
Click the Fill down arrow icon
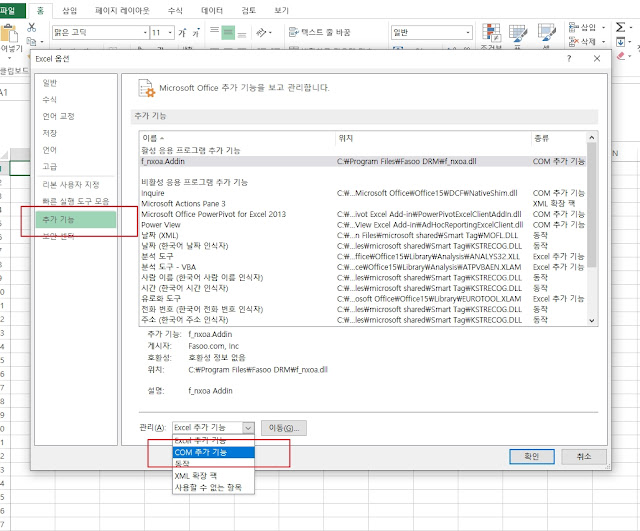click(620, 42)
